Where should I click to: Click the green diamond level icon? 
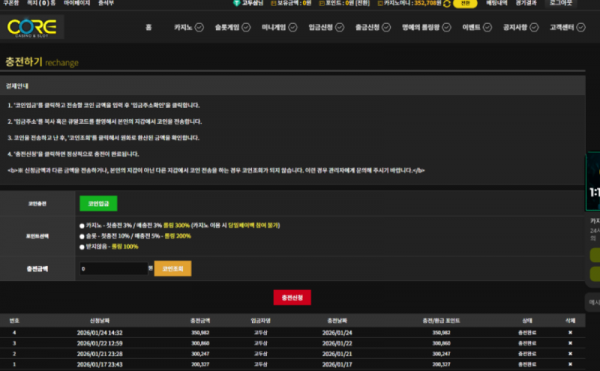[x=236, y=3]
